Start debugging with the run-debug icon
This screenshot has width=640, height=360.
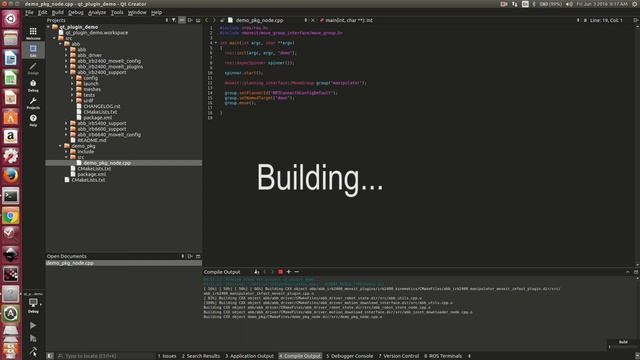coord(33,338)
